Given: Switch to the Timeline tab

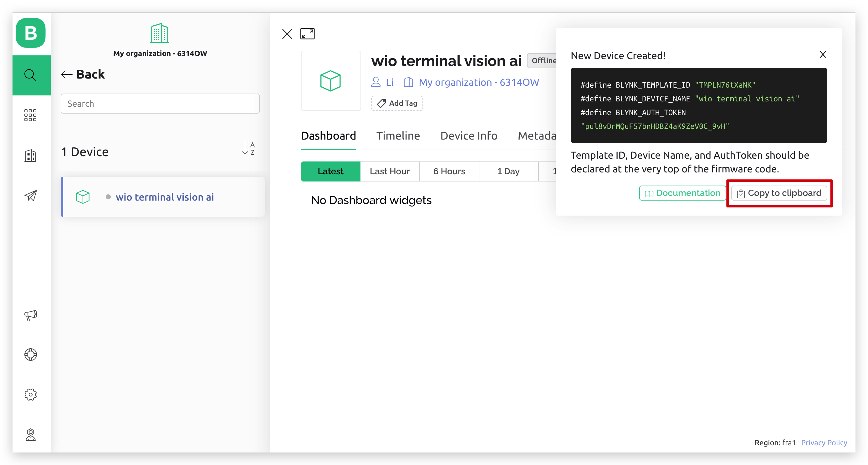Looking at the screenshot, I should click(398, 136).
